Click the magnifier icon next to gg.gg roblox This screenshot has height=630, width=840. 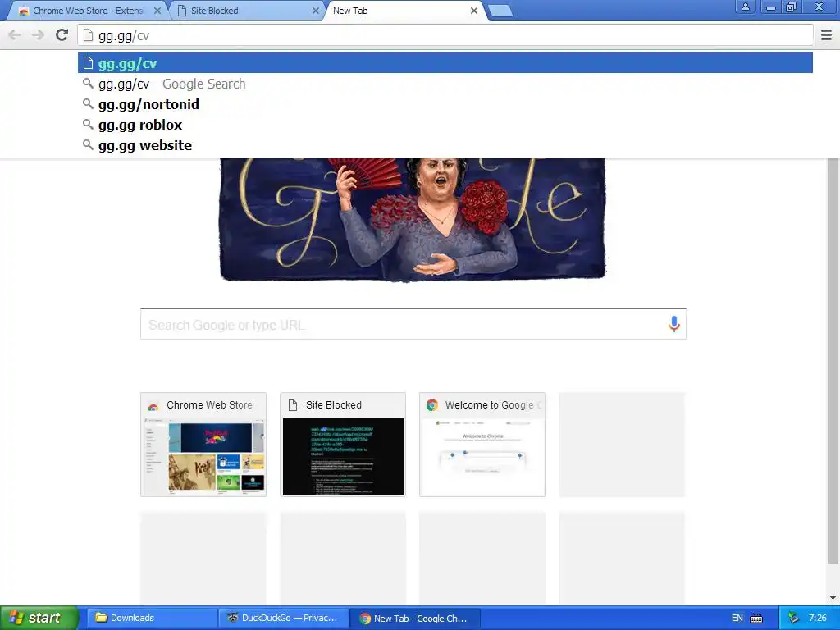click(x=88, y=125)
